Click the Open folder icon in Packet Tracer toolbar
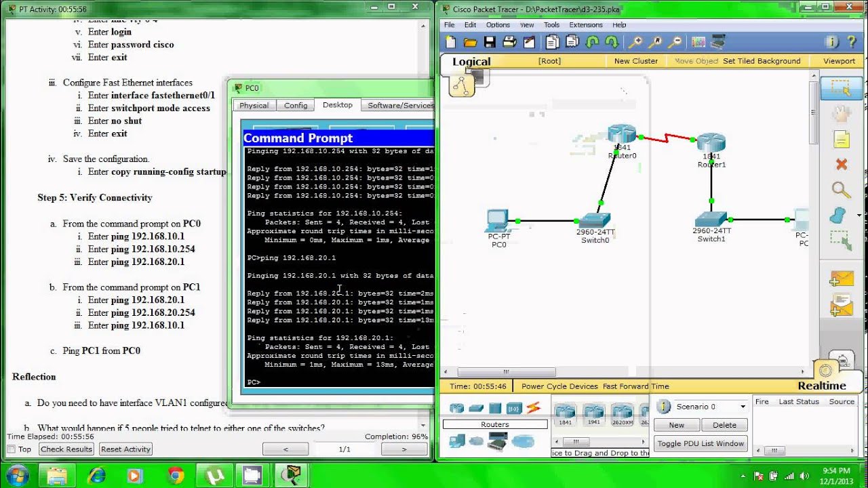This screenshot has width=868, height=488. [470, 42]
